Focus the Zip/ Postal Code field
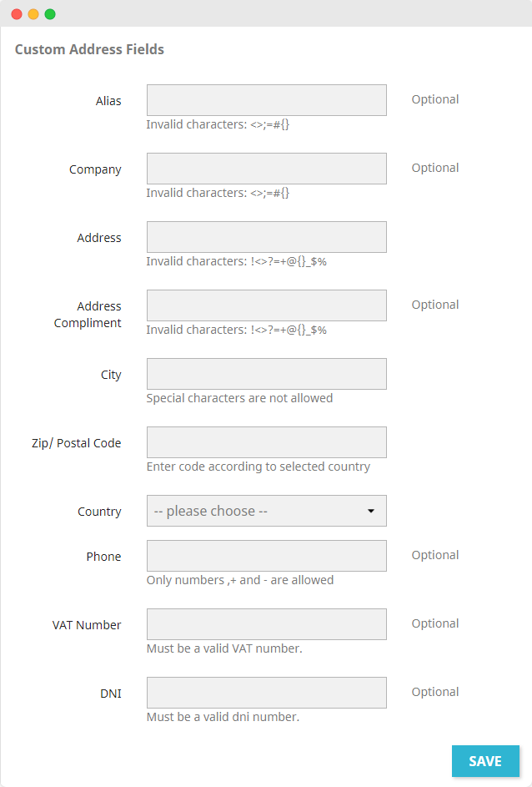Image resolution: width=532 pixels, height=787 pixels. [x=266, y=442]
